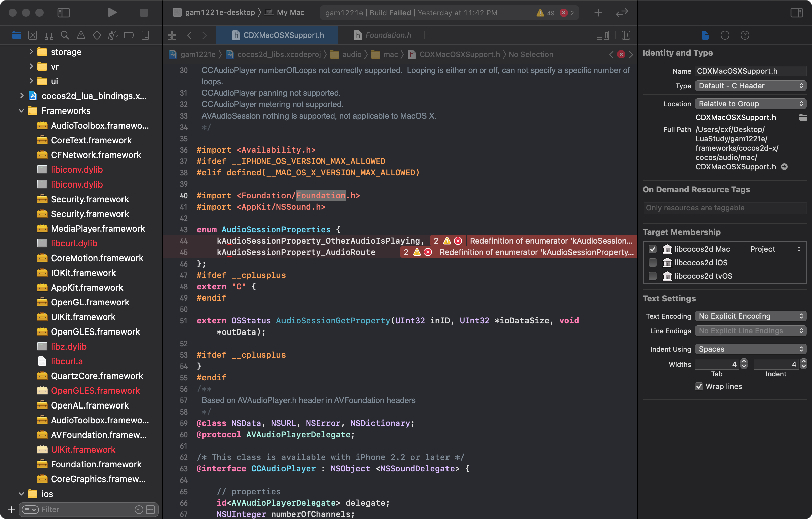Click the navigator Filter text field
Screen dimensions: 812x519
pyautogui.click(x=84, y=509)
